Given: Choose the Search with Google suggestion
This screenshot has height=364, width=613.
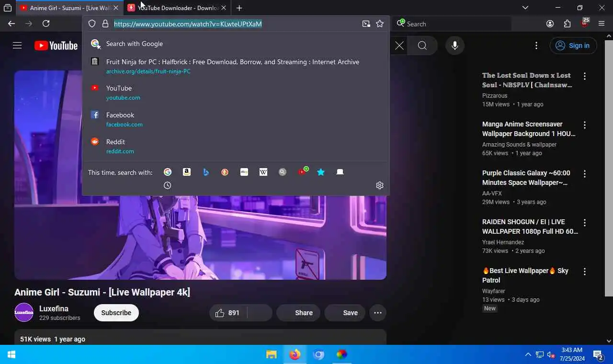Looking at the screenshot, I should point(236,44).
